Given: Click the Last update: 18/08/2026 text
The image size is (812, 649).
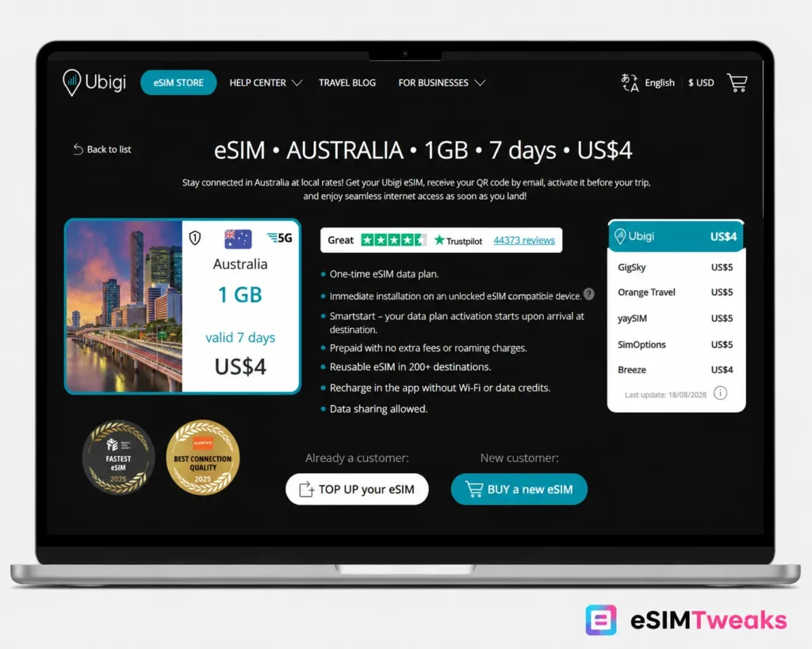Looking at the screenshot, I should 665,395.
